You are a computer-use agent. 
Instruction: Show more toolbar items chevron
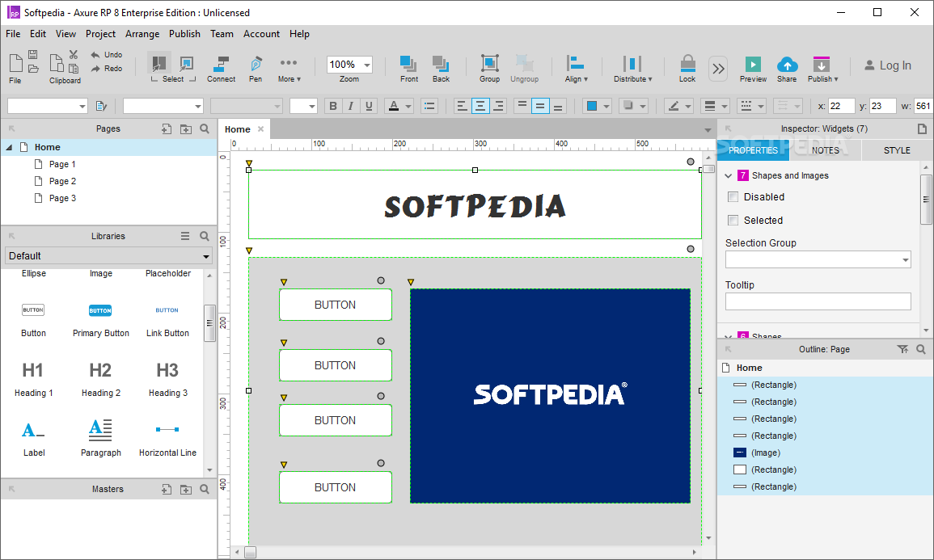pos(718,69)
